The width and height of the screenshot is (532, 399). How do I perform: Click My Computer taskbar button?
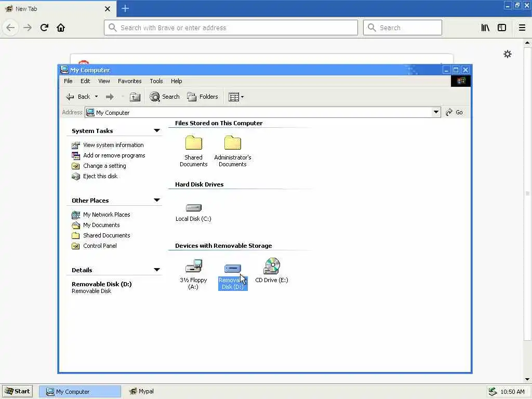coord(79,392)
